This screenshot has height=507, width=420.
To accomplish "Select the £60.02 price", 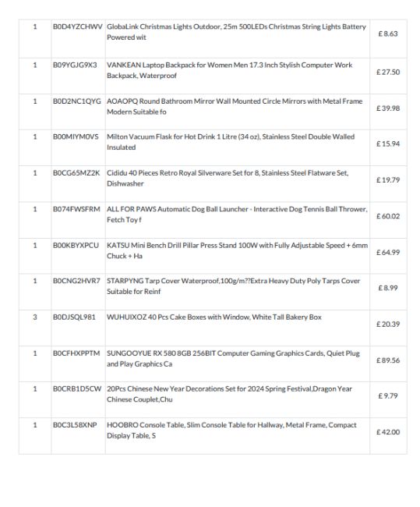I will [x=388, y=216].
